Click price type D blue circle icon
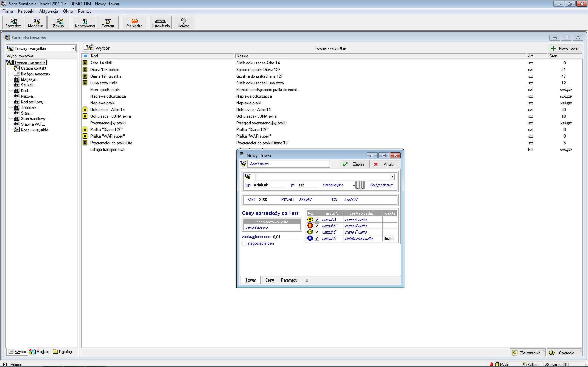The image size is (588, 367). pos(310,238)
